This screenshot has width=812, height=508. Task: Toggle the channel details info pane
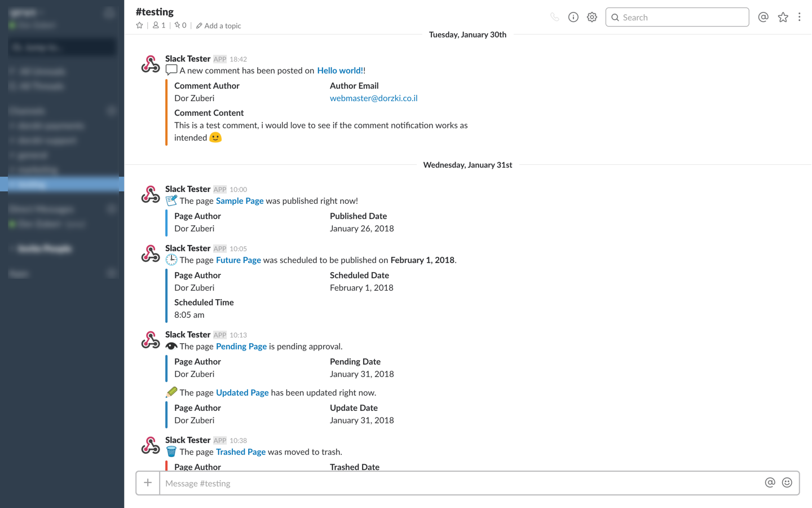pos(573,17)
